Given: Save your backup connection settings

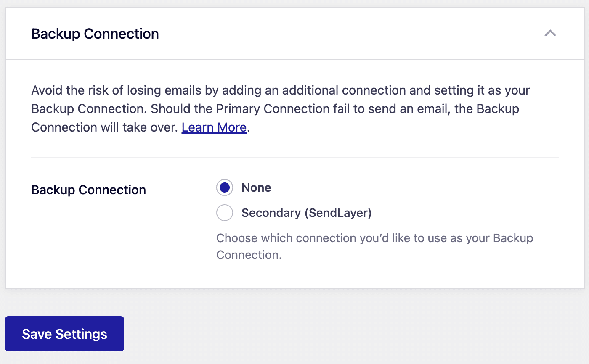Looking at the screenshot, I should pyautogui.click(x=64, y=333).
